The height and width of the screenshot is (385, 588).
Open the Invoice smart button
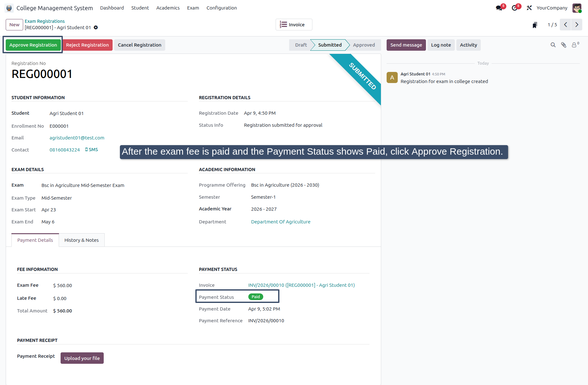pyautogui.click(x=294, y=25)
